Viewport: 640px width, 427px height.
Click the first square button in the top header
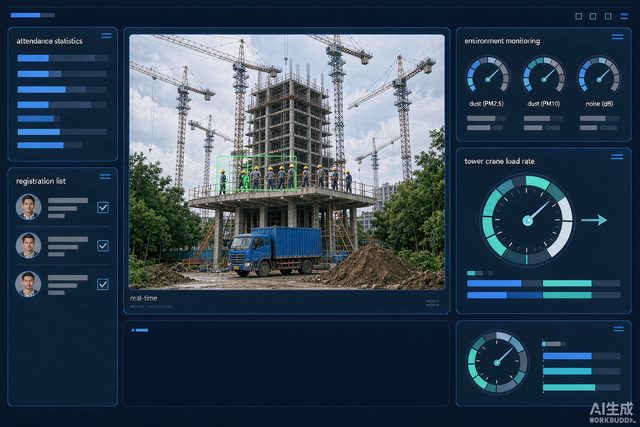point(578,16)
